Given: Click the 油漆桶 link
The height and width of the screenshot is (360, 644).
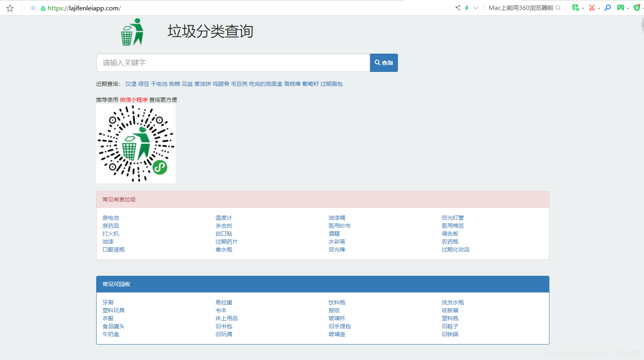Looking at the screenshot, I should tap(337, 218).
